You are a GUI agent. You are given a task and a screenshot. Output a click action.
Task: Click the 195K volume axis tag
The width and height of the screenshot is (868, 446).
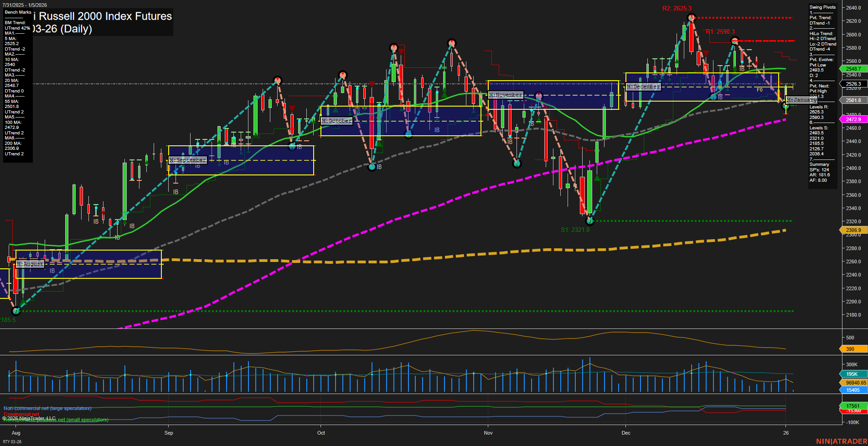[x=852, y=374]
